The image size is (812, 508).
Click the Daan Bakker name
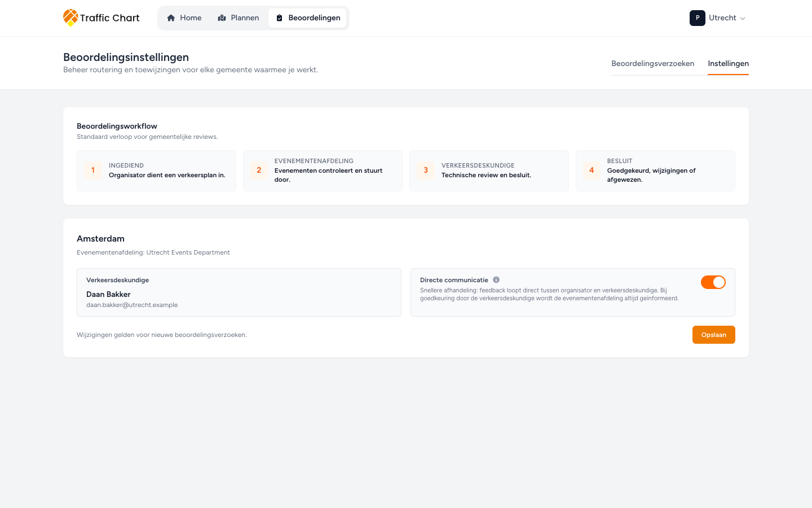coord(108,294)
